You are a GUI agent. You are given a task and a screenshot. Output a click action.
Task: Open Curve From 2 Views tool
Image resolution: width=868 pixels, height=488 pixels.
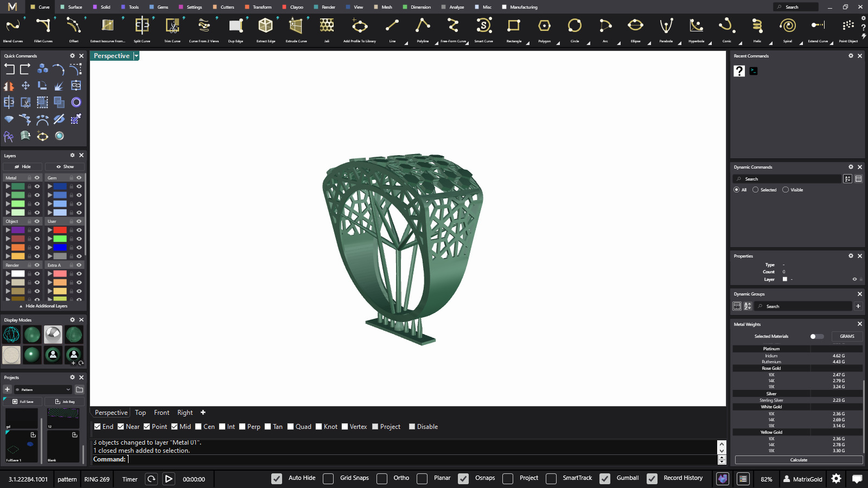(204, 29)
